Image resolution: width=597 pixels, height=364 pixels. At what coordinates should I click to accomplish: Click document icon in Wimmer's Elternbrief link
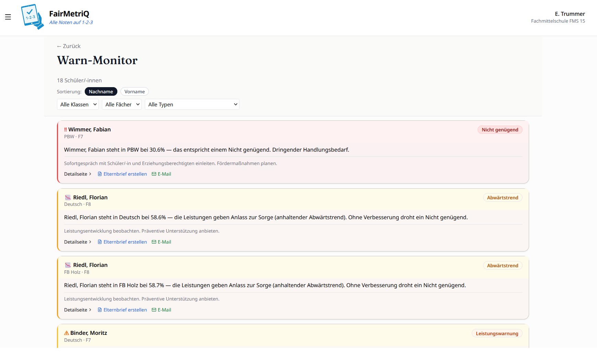(100, 174)
